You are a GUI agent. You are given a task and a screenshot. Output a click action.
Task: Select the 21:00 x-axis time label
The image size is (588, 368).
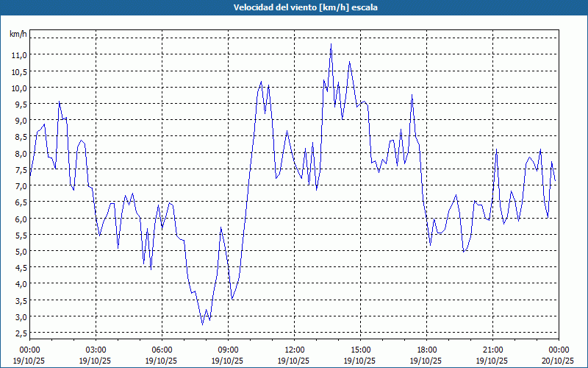point(492,350)
